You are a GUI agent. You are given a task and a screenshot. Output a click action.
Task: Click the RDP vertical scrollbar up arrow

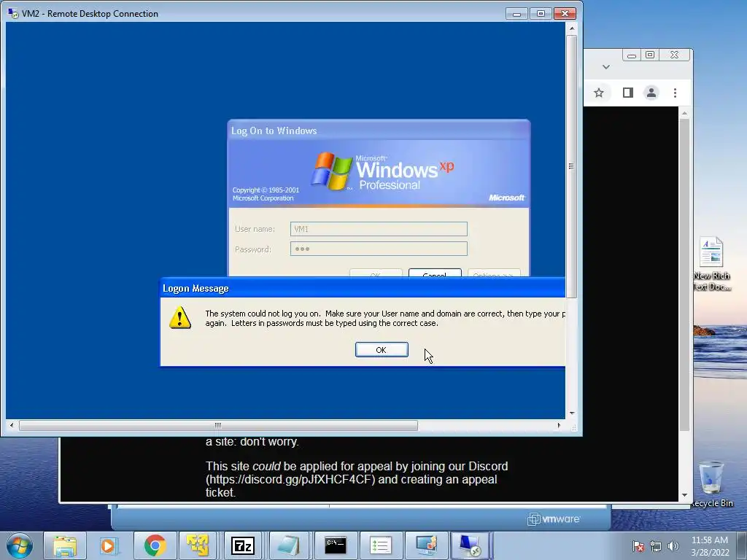[x=572, y=28]
